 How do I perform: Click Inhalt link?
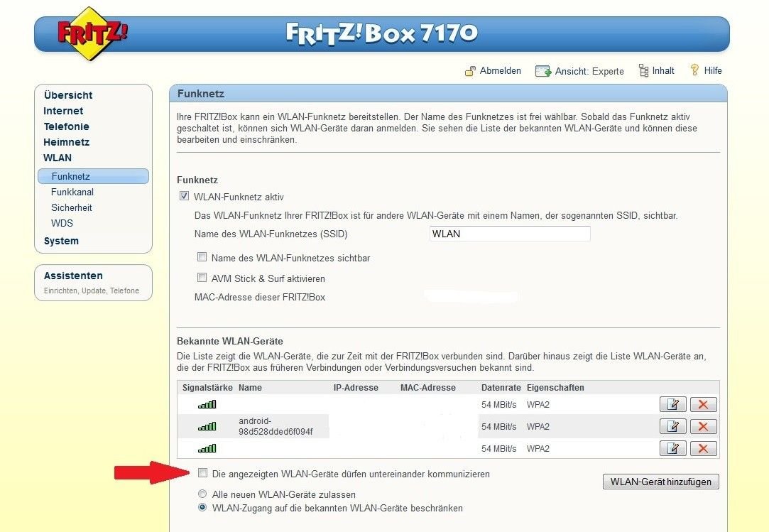(x=663, y=70)
